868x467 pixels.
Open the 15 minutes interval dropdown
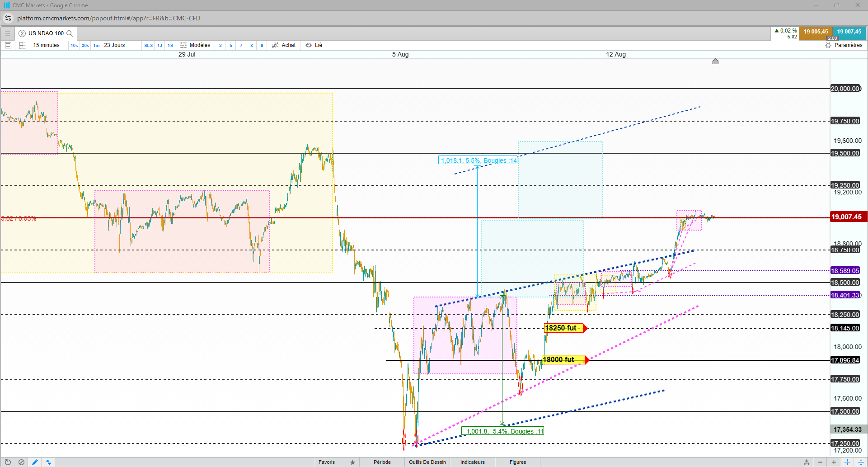47,45
